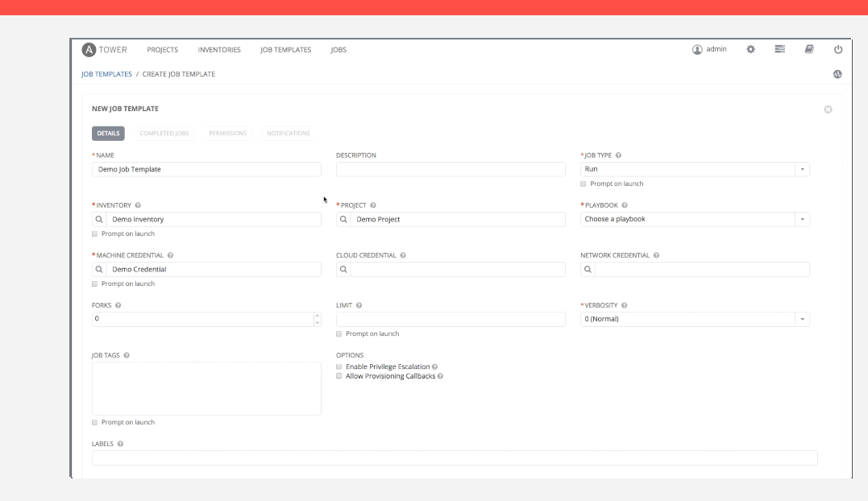Viewport: 868px width, 501px height.
Task: Show help for Machine Credential field
Action: click(x=171, y=255)
